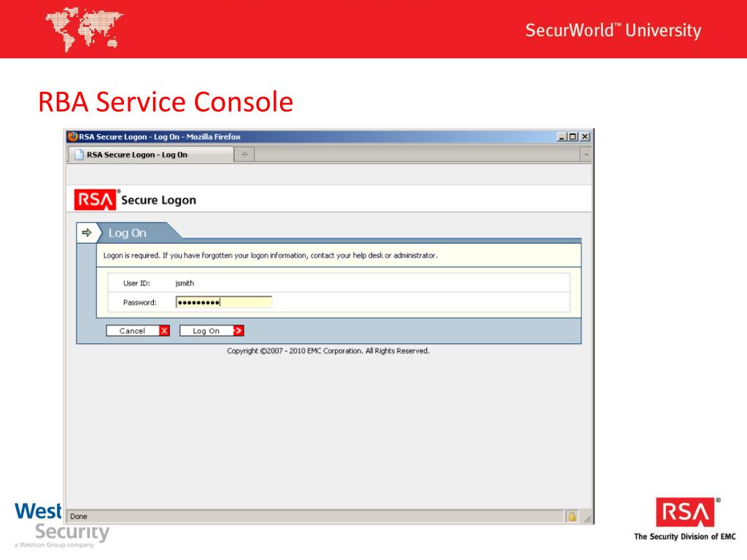This screenshot has height=560, width=747.
Task: Click the User ID label
Action: [x=136, y=284]
